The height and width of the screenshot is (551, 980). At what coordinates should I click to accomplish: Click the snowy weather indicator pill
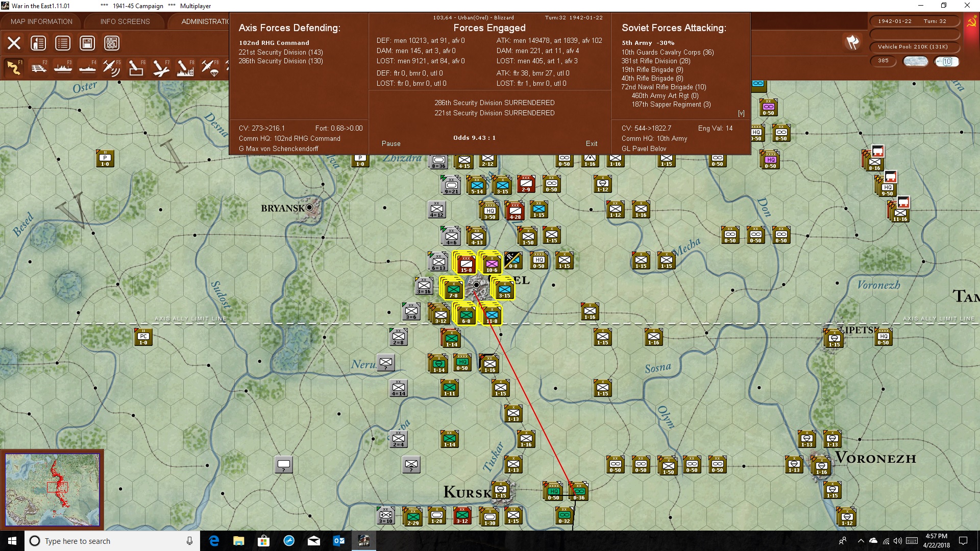tap(916, 61)
